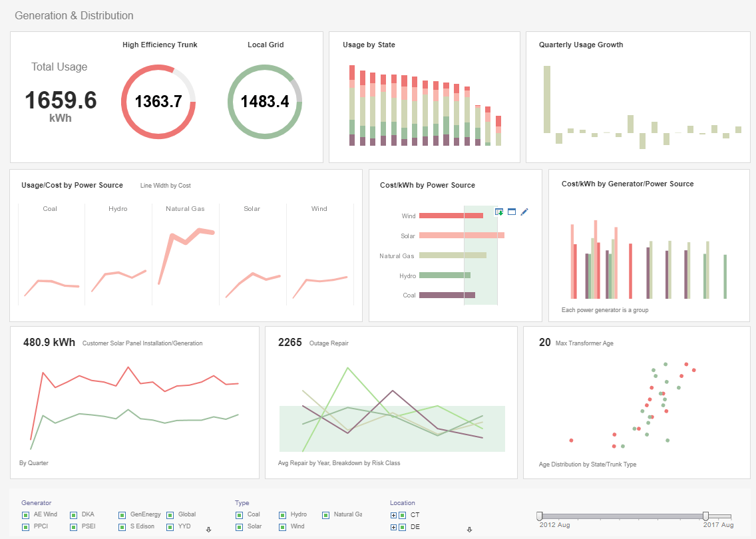Open the pencil edit icon on Cost/kWh chart
This screenshot has height=539, width=756.
tap(524, 212)
